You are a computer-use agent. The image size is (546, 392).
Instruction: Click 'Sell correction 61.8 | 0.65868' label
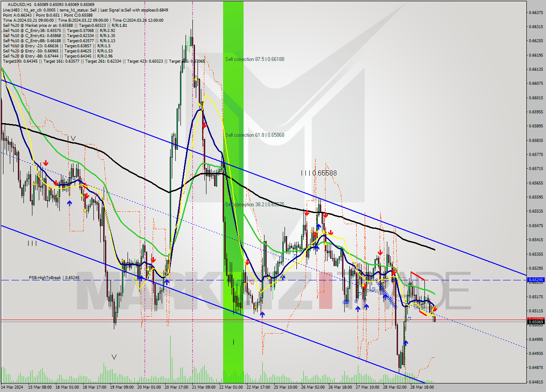point(255,135)
